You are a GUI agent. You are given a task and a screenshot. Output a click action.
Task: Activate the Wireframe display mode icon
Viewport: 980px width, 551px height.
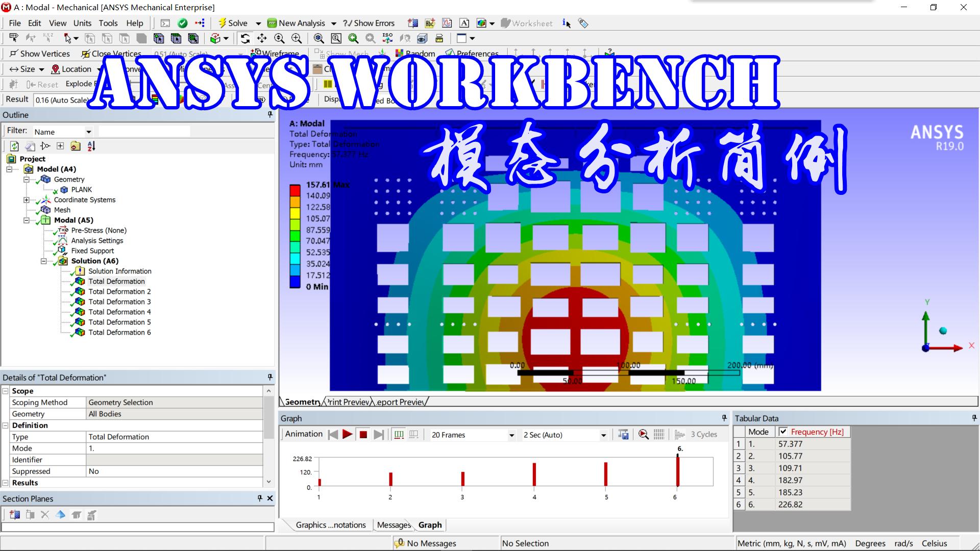[x=256, y=53]
